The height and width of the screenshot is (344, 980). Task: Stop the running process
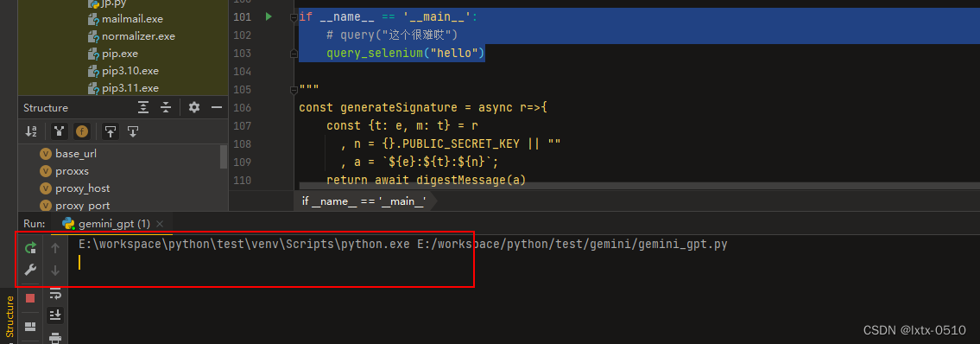pos(30,299)
